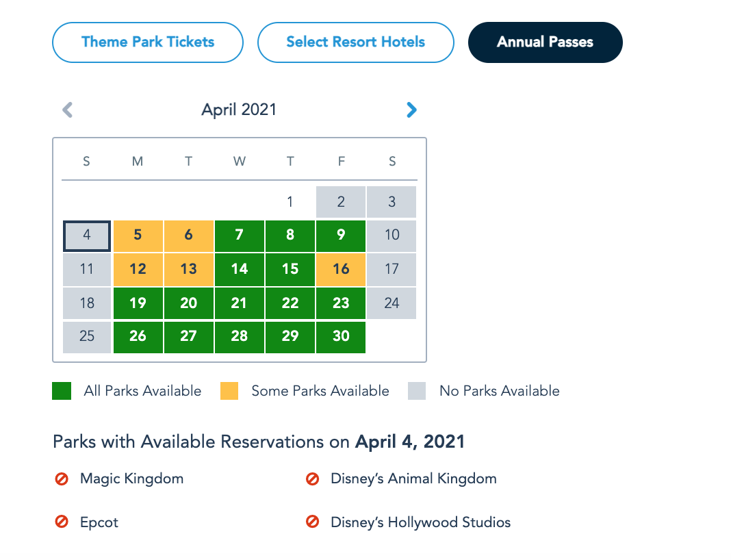Click unavailable icon beside Magic Kingdom
The width and height of the screenshot is (731, 560).
[62, 479]
